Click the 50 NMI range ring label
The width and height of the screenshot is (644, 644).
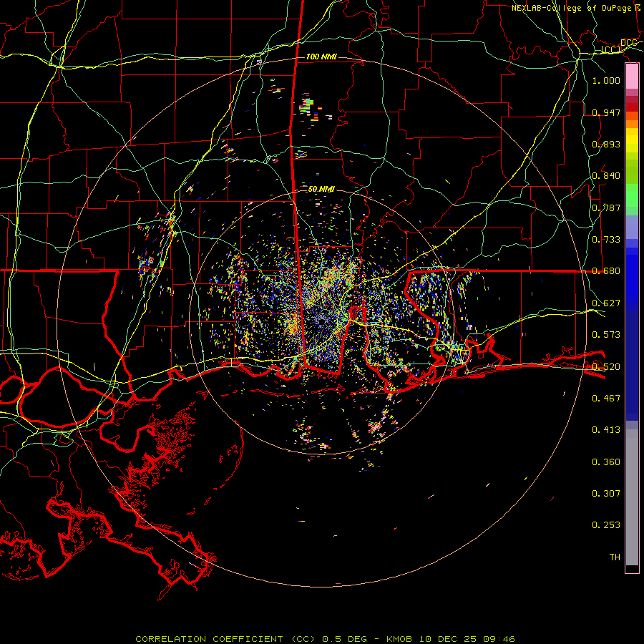coord(321,189)
